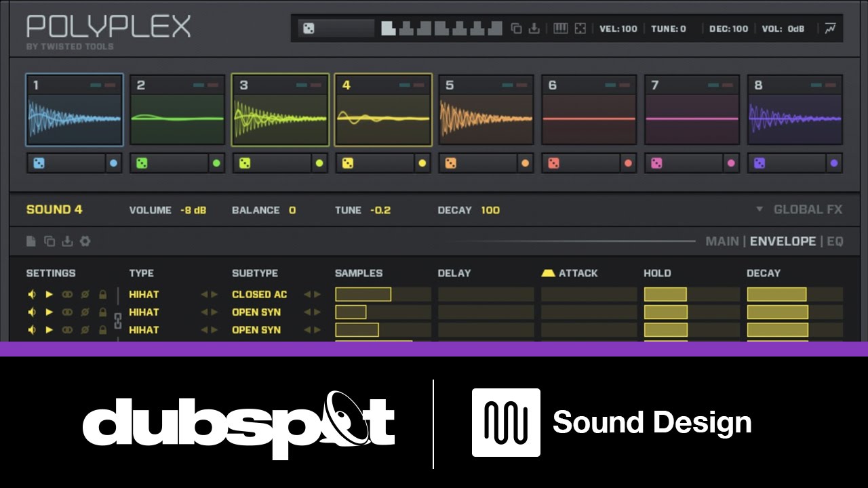Randomize pad 1 with its blue dice
868x488 pixels.
39,163
